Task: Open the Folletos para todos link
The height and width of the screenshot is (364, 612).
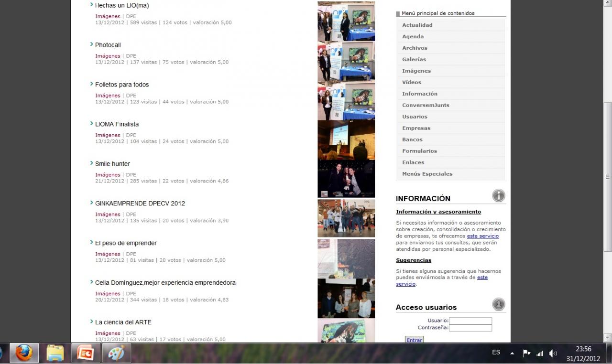Action: [x=122, y=85]
